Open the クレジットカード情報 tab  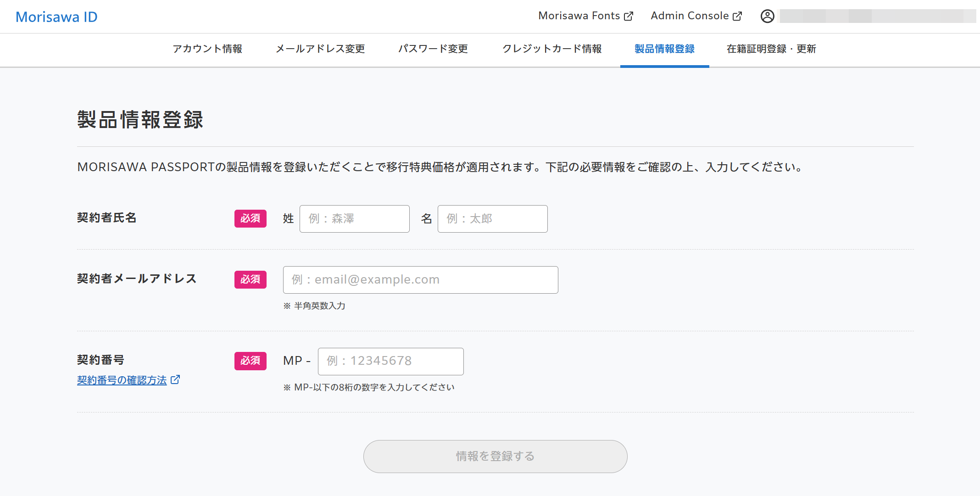[x=552, y=49]
